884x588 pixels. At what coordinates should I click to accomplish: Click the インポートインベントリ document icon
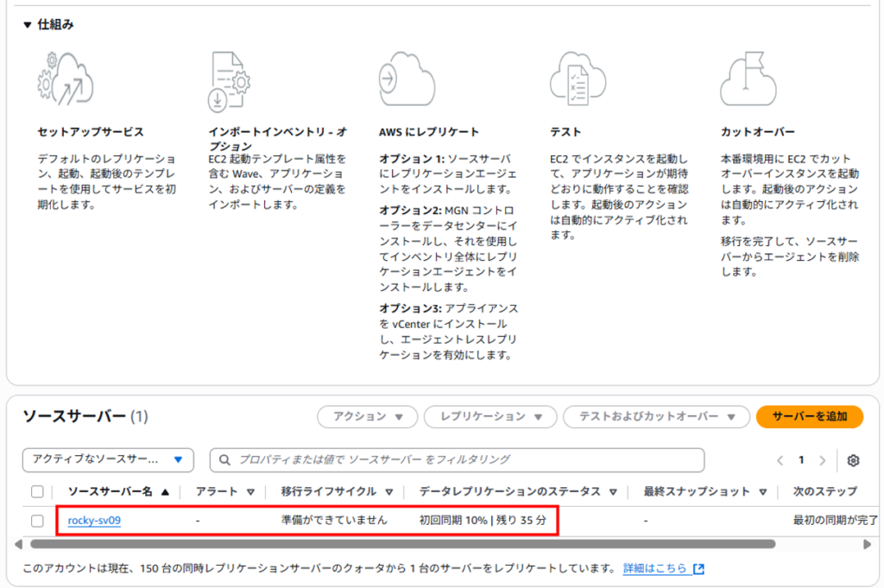229,82
